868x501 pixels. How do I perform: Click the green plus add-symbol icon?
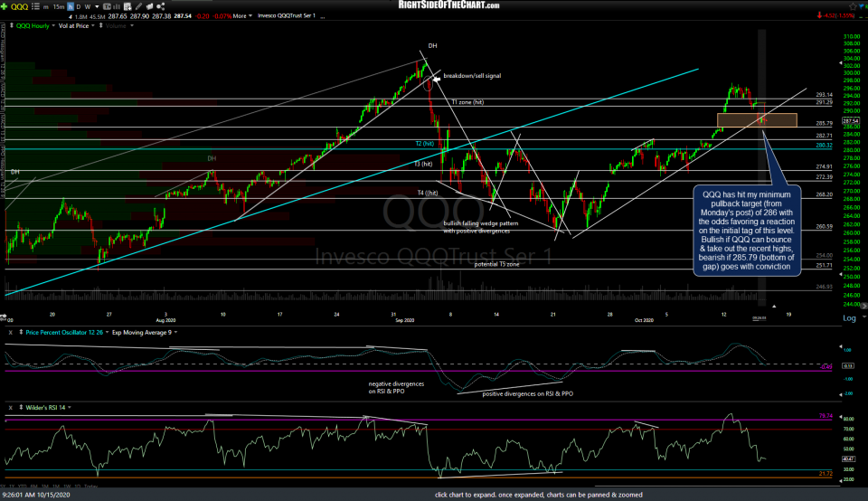4,6
